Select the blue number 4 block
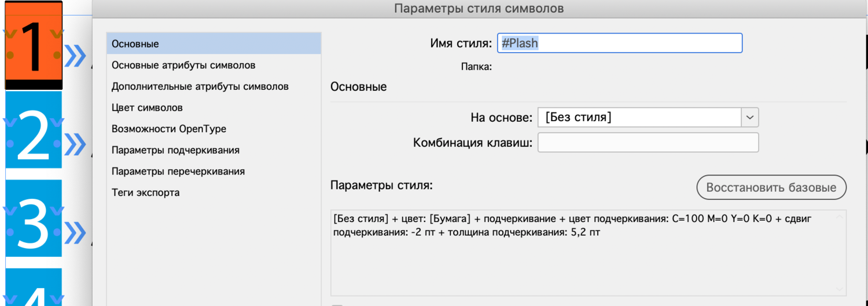This screenshot has width=868, height=306. coord(34,289)
